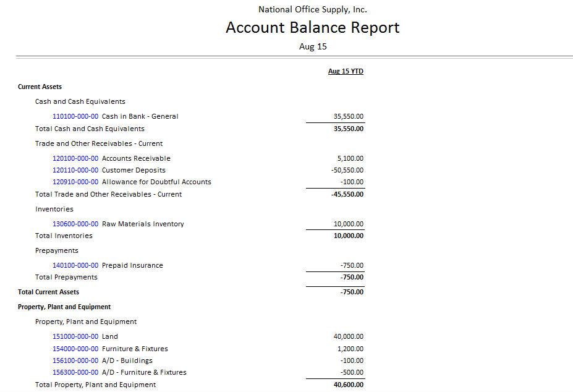
Task: Click the Account Balance Report title
Action: coord(312,28)
